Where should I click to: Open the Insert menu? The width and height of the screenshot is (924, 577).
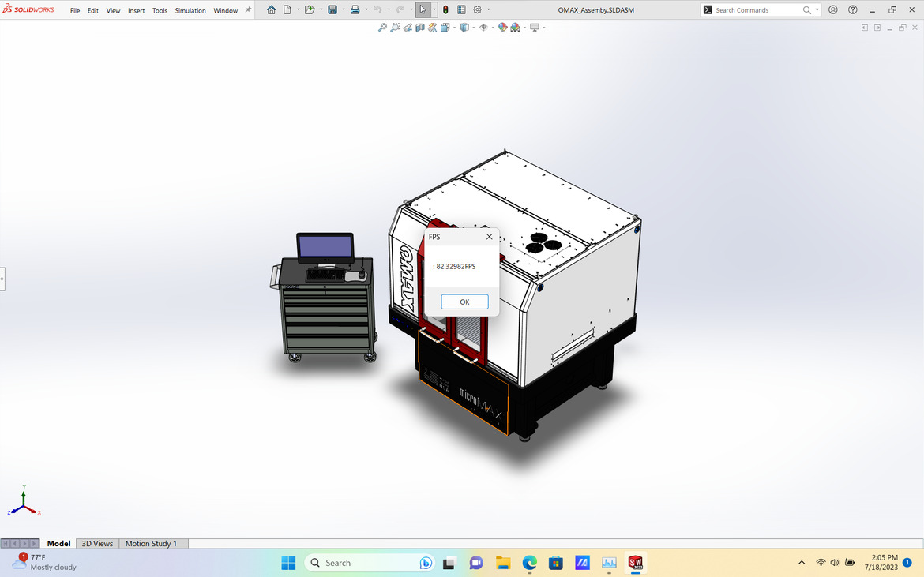(136, 10)
